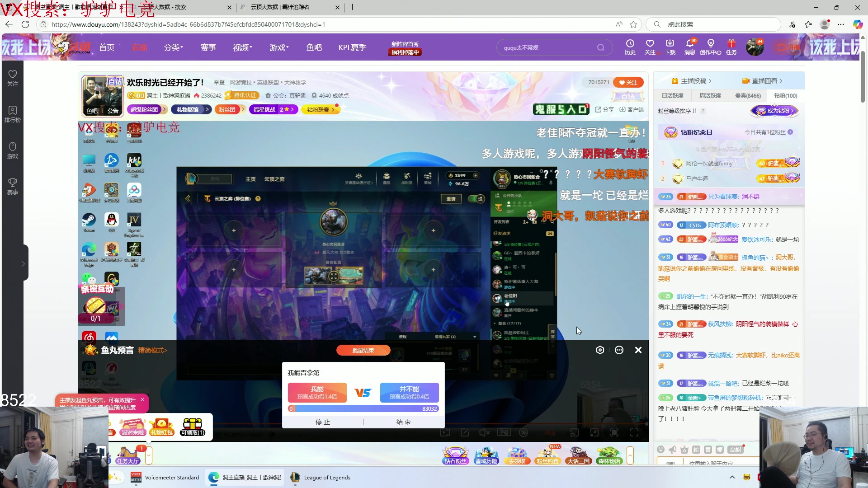This screenshot has width=868, height=488.
Task: Expand the 游戏 dropdown in the nav bar
Action: coord(279,47)
